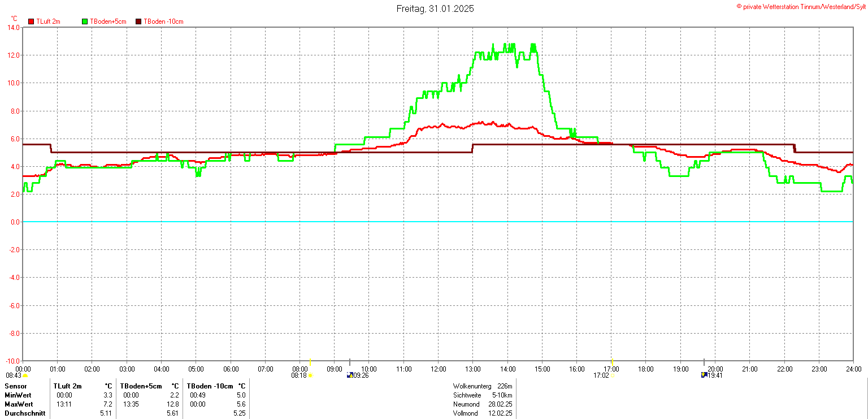The height and width of the screenshot is (419, 868).
Task: Click the sunset icon next to 17:02
Action: click(x=612, y=375)
